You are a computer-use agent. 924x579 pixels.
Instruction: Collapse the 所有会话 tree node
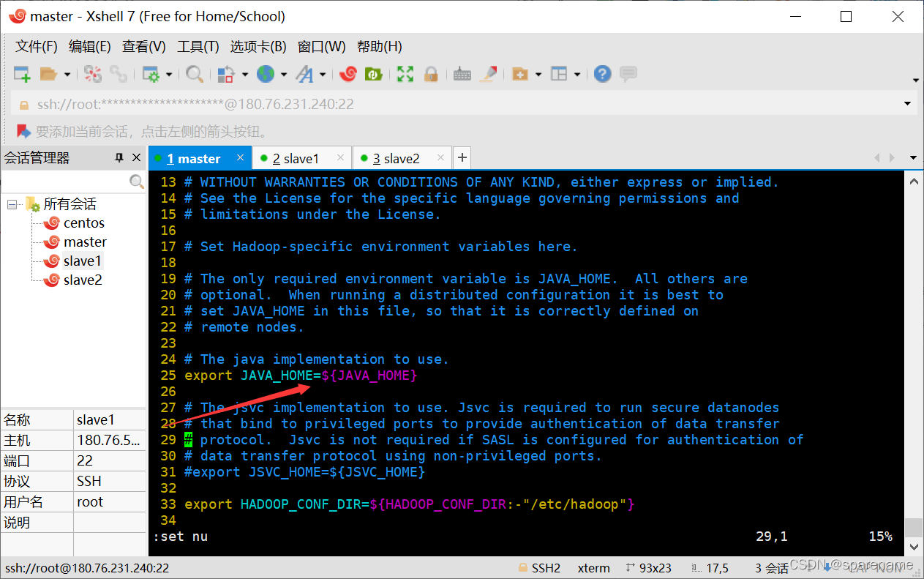pos(12,204)
